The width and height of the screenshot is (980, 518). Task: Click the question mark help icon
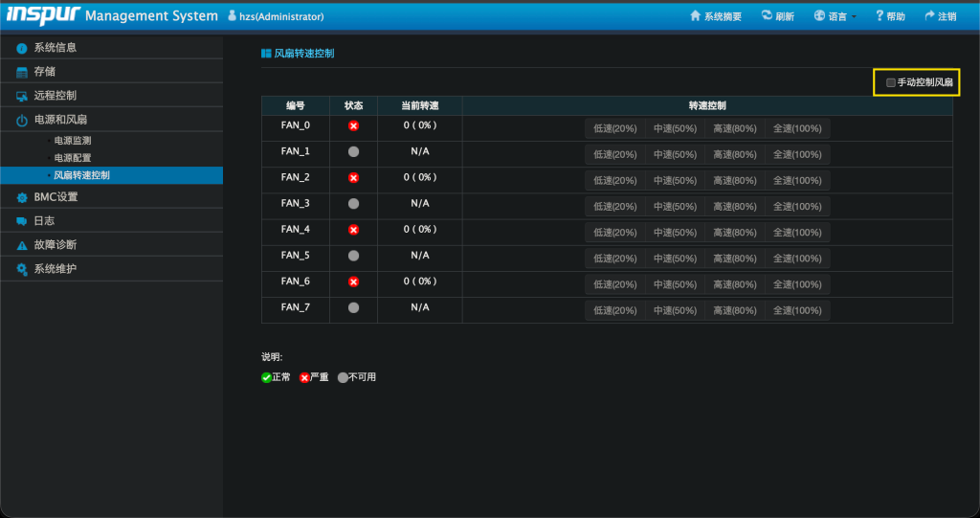[880, 15]
